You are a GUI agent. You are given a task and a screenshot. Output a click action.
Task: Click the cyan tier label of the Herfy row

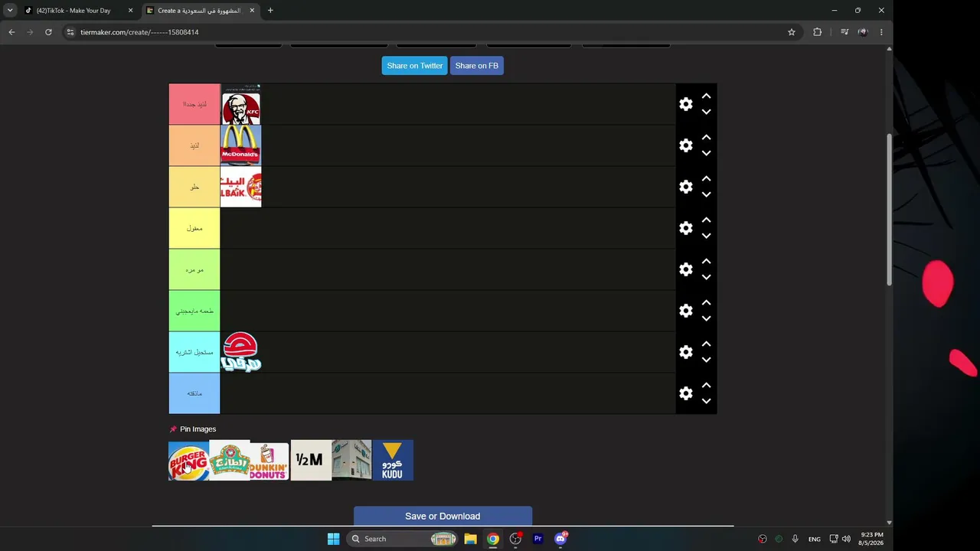click(194, 352)
